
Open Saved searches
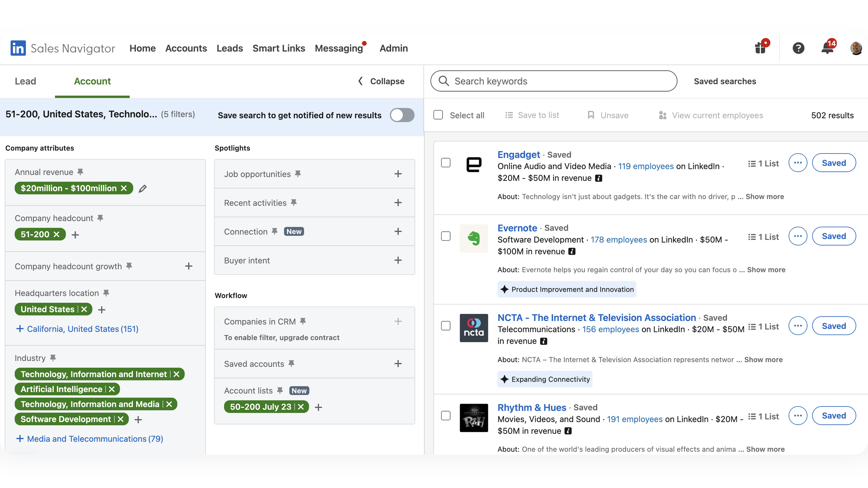click(725, 81)
